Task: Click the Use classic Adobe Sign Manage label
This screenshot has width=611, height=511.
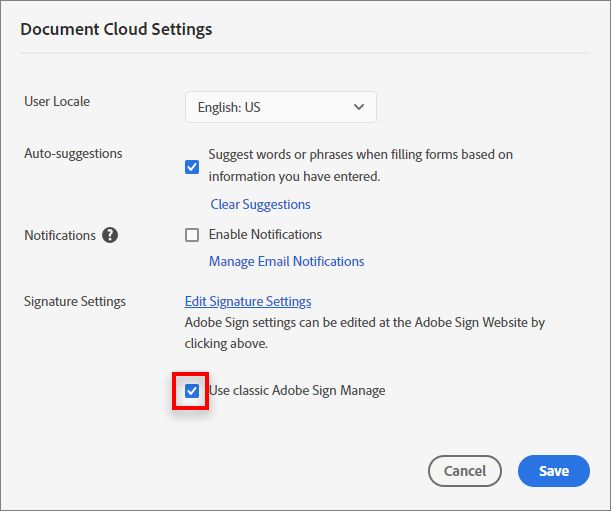Action: [296, 391]
